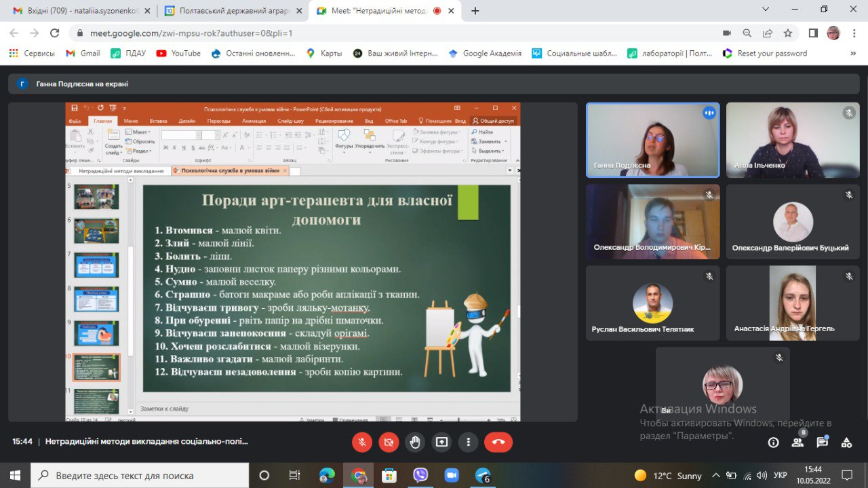Open the Windows Start menu
The width and height of the screenshot is (868, 488).
pos(15,475)
